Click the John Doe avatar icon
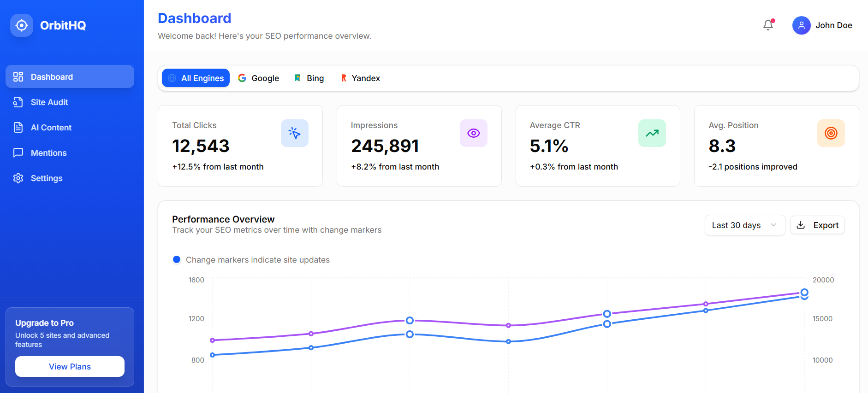The image size is (868, 393). 801,25
